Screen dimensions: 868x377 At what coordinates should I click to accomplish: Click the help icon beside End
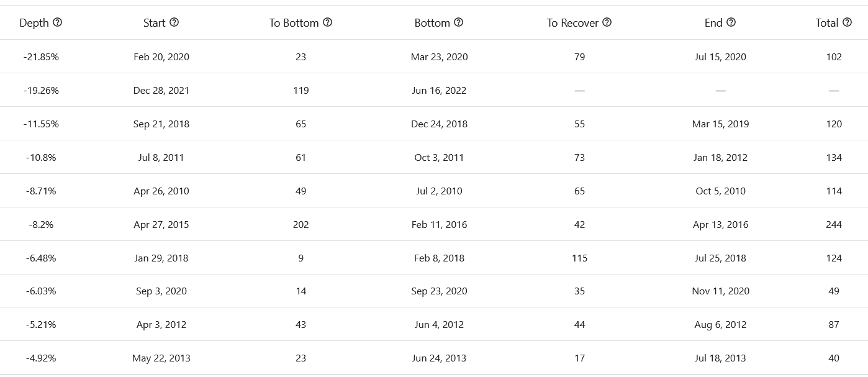[731, 22]
